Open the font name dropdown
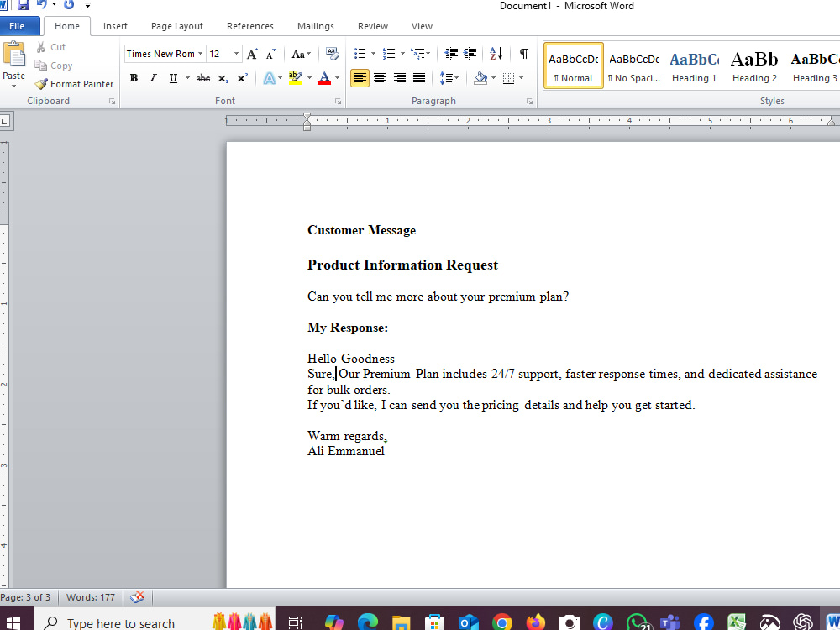 pos(201,54)
